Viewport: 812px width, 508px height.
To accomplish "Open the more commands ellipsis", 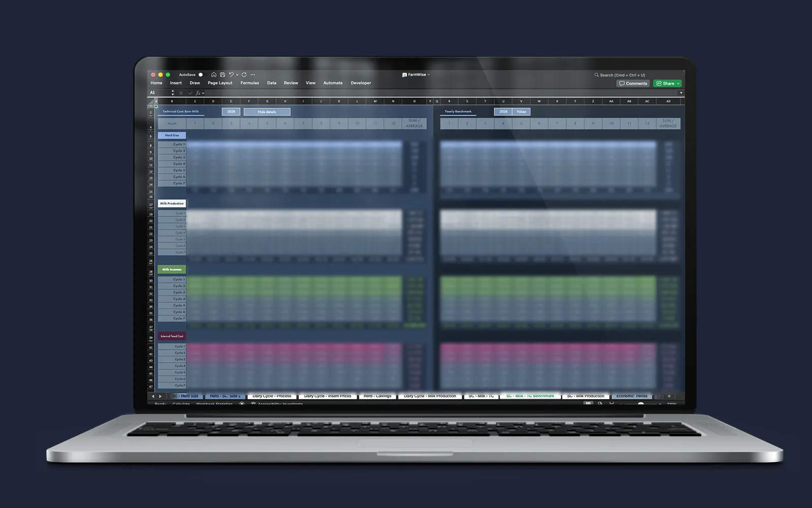I will coord(253,75).
